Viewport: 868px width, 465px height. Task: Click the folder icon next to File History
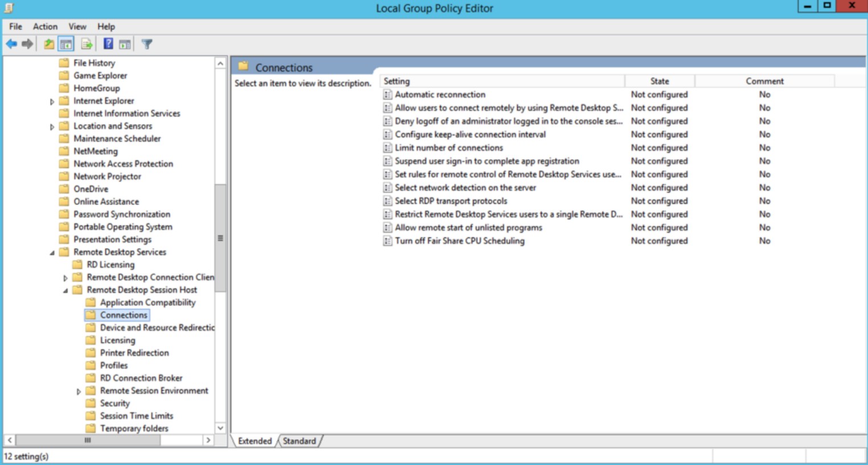[x=64, y=63]
